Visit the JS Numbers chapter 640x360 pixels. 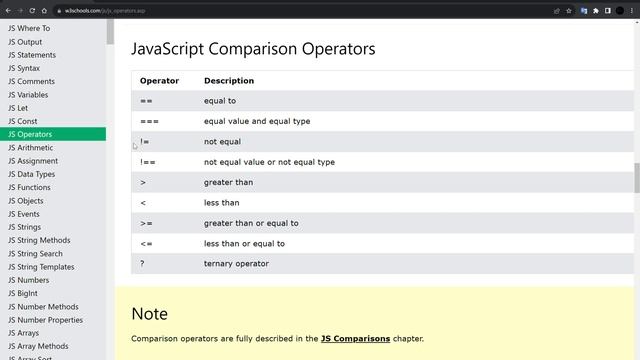click(28, 280)
